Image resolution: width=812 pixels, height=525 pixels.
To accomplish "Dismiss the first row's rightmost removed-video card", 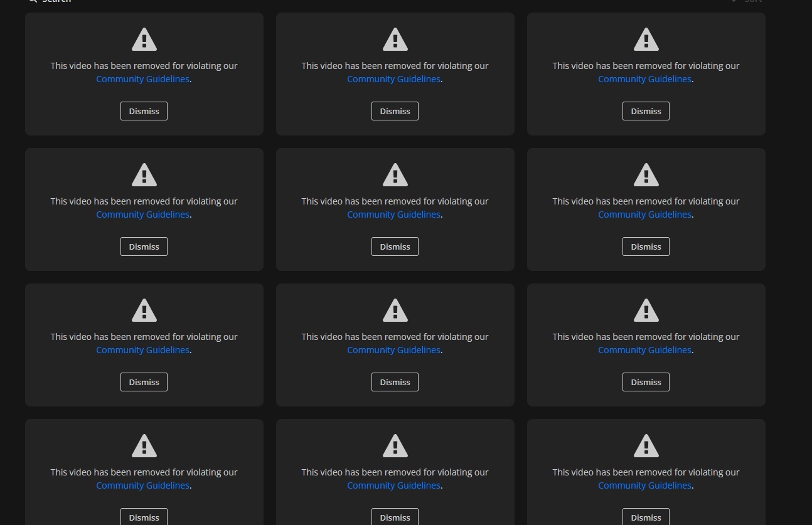I will click(x=646, y=111).
